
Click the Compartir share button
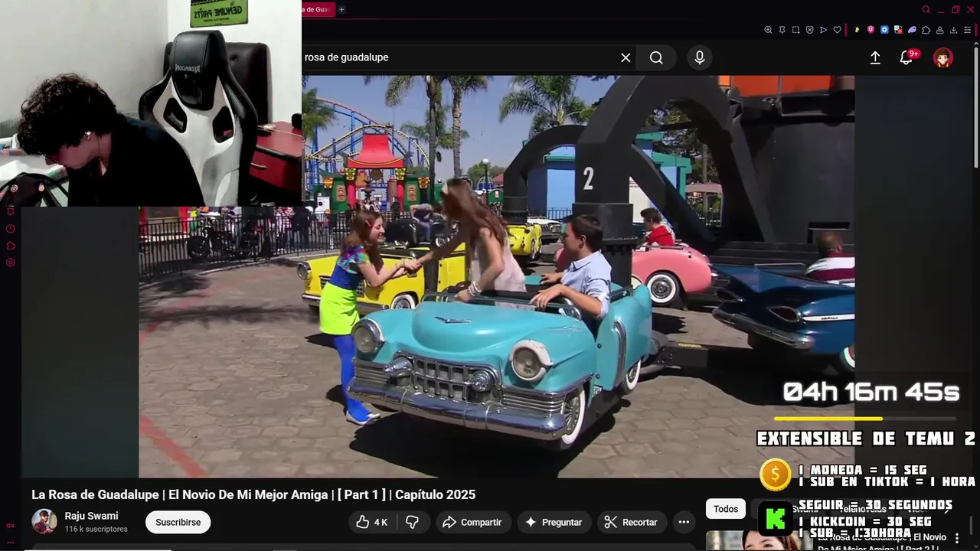474,522
